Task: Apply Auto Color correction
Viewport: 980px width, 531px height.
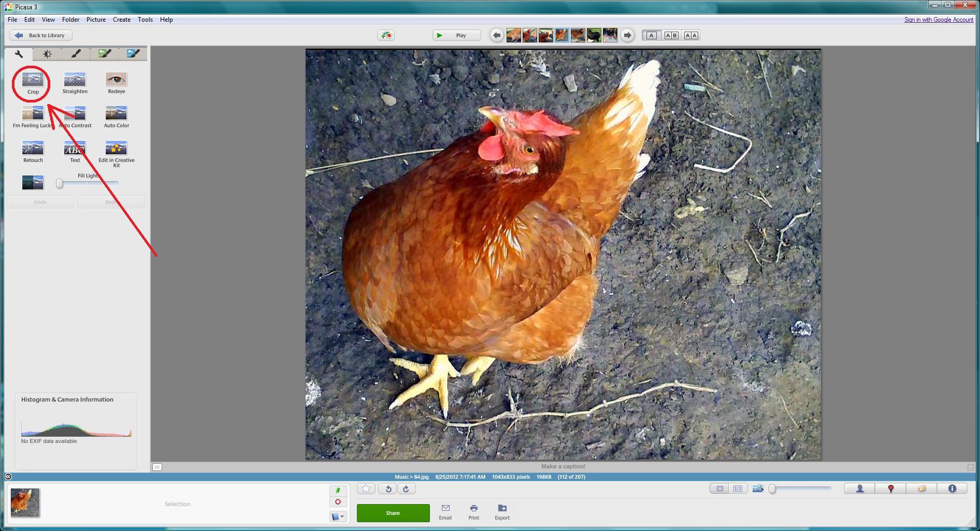Action: pyautogui.click(x=116, y=115)
